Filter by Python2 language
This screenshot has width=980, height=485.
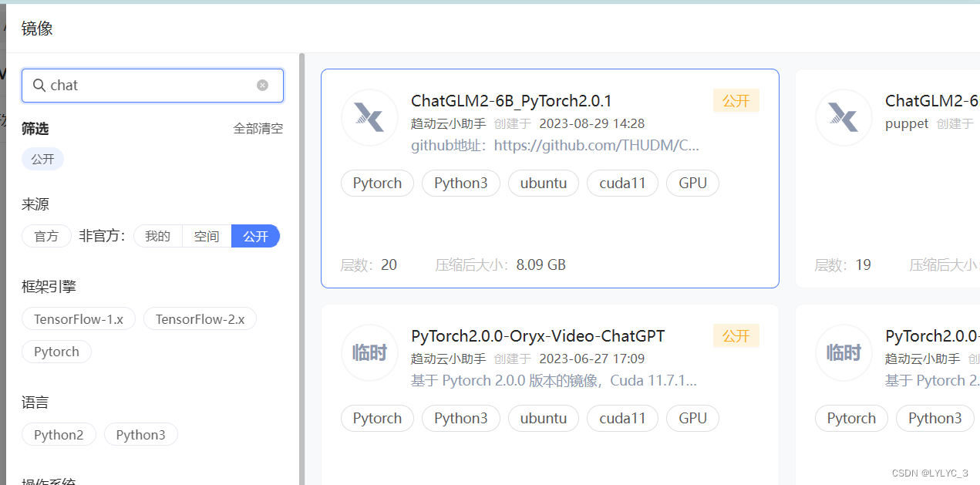click(x=59, y=435)
